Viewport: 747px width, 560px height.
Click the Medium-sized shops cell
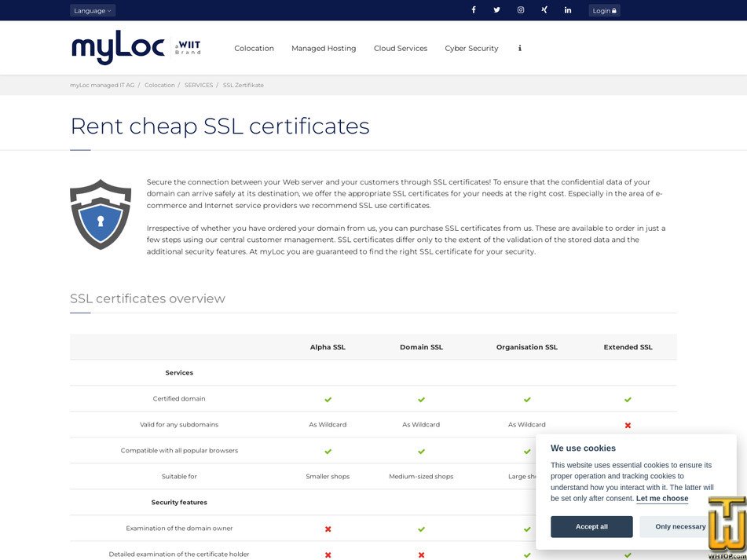[x=421, y=476]
